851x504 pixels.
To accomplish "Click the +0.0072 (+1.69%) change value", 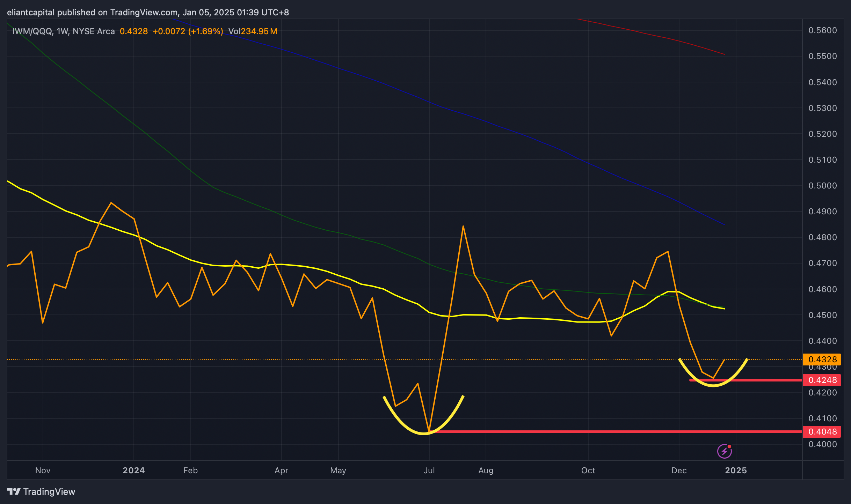I will tap(188, 31).
